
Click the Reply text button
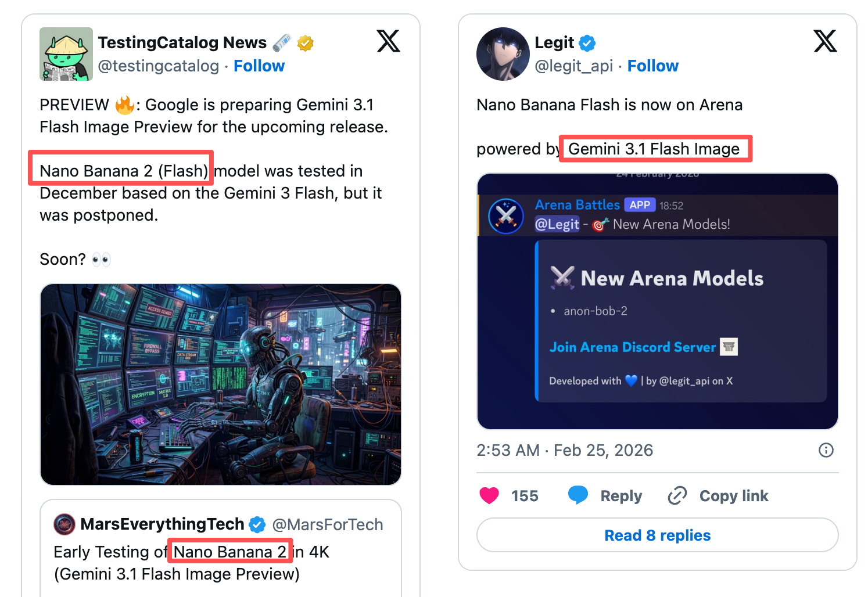[621, 496]
